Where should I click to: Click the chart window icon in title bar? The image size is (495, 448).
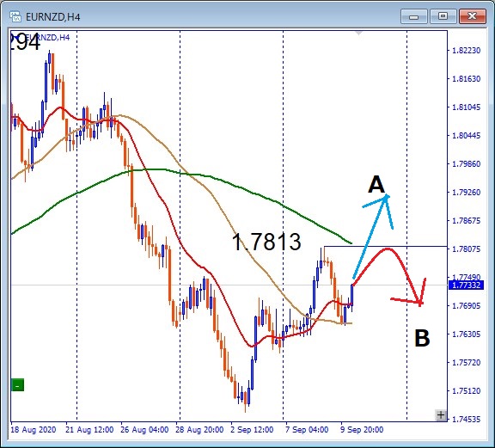pyautogui.click(x=15, y=16)
